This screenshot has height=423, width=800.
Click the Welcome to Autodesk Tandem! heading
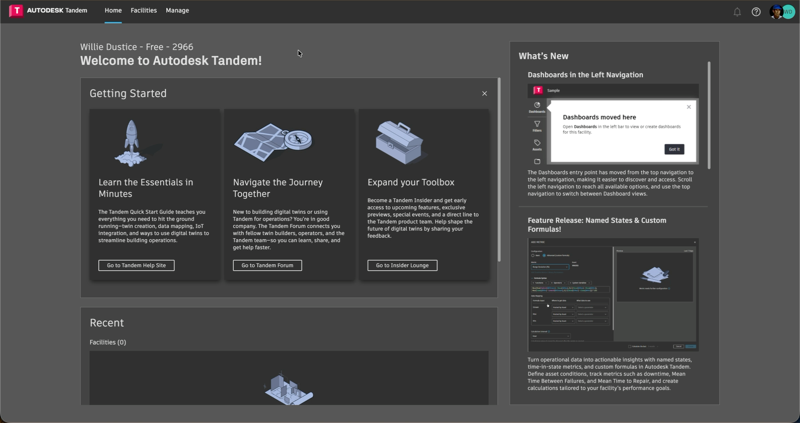click(x=170, y=61)
